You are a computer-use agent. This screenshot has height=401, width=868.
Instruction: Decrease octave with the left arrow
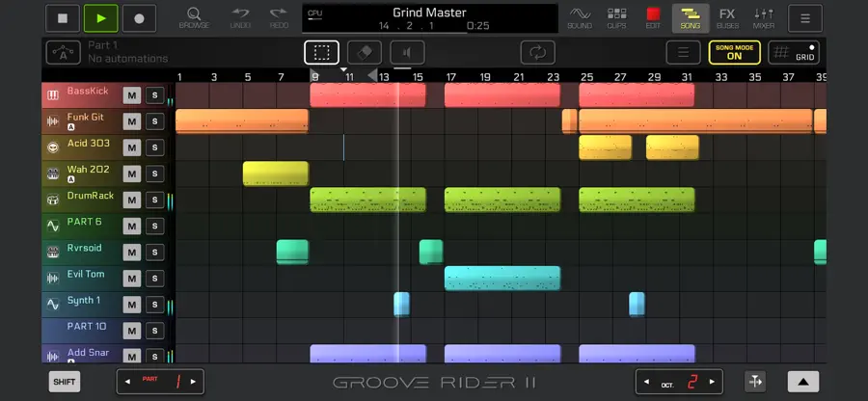coord(646,382)
